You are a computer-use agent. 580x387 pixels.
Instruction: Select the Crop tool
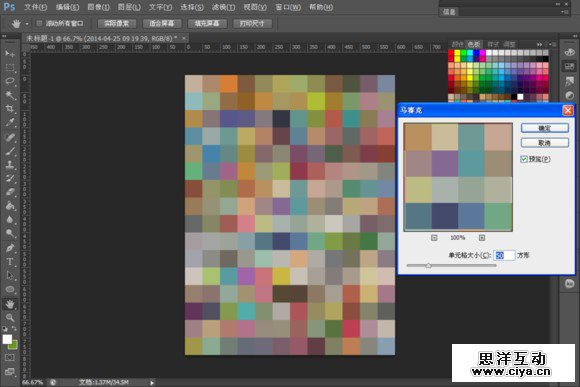(10, 109)
